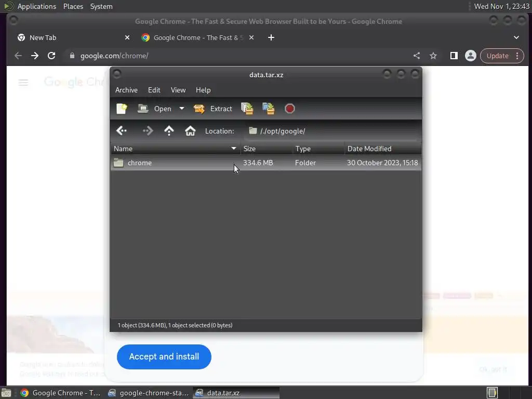Open a new browser tab with plus
Screen dimensions: 532x399
click(271, 37)
